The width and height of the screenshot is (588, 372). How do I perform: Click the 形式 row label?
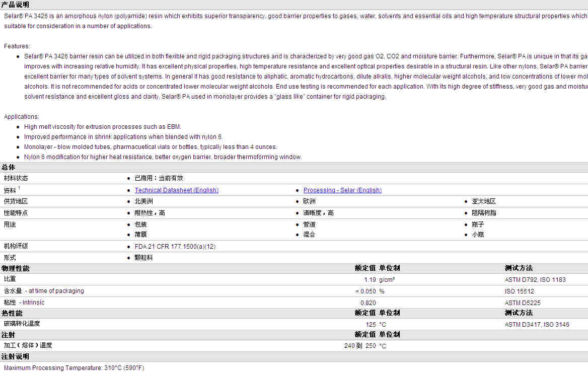(10, 258)
